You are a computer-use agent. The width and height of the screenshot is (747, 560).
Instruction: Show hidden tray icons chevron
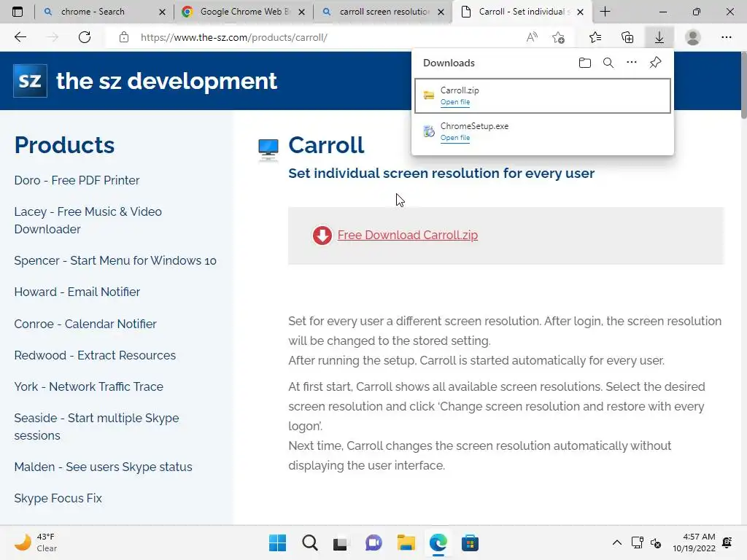pos(617,542)
